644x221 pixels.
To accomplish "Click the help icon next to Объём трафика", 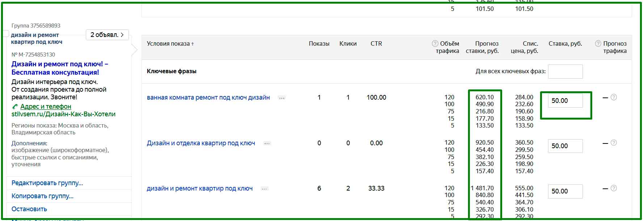I will click(x=435, y=44).
